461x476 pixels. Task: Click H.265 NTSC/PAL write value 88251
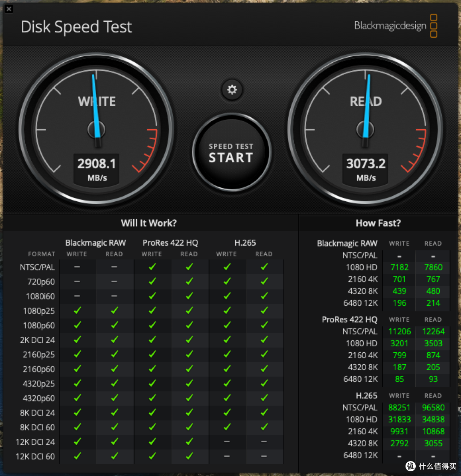pos(399,407)
